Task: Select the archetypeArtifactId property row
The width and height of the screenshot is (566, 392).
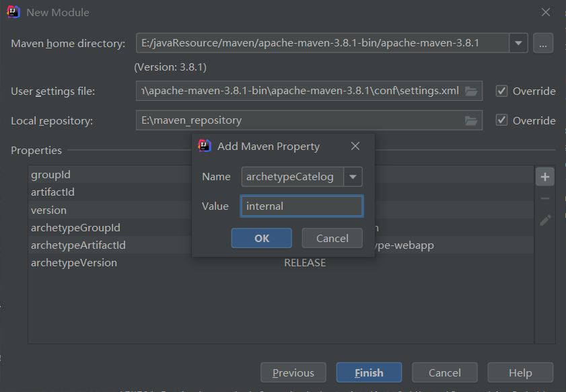Action: (x=281, y=245)
